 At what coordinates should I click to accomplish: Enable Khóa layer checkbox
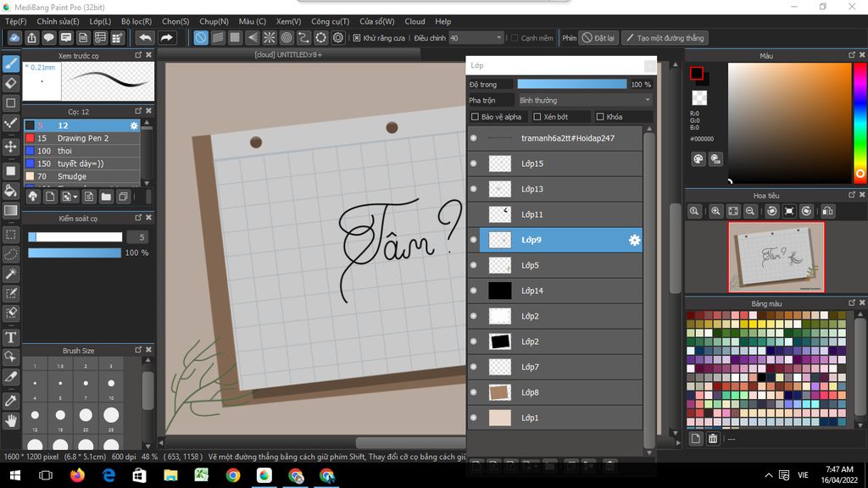point(600,117)
